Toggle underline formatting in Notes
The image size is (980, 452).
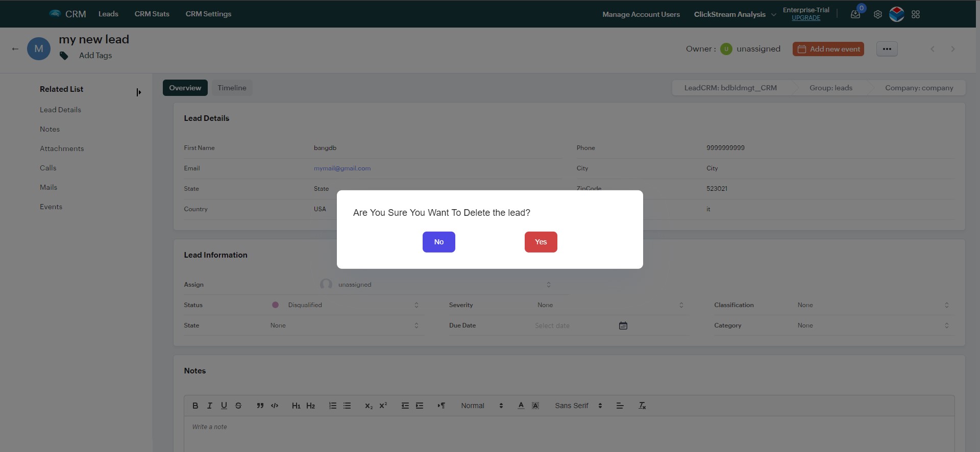tap(224, 406)
